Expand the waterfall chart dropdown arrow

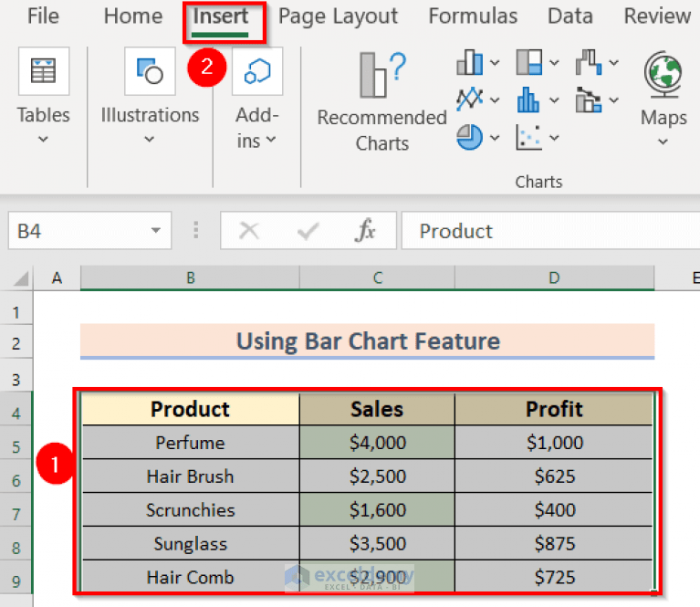click(x=614, y=63)
